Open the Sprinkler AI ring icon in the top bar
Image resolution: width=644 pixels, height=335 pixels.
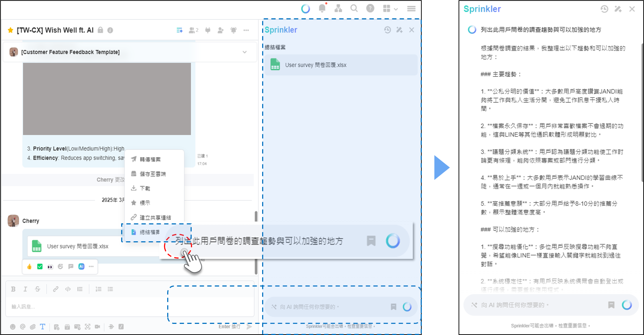[306, 8]
